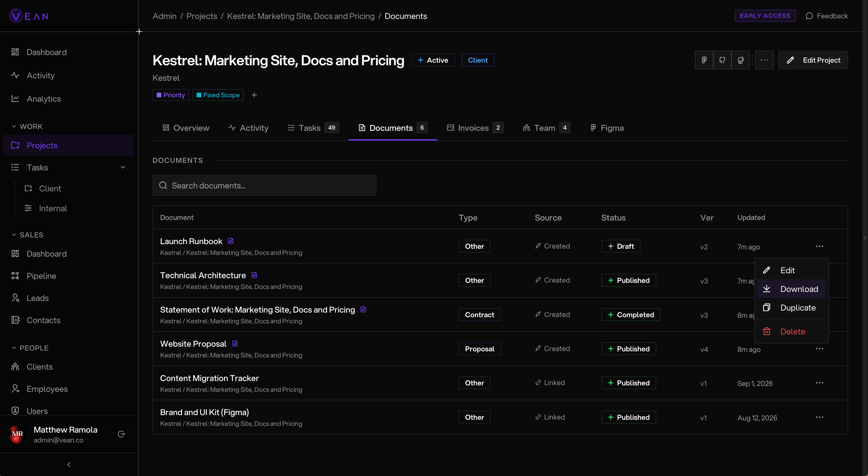
Task: Switch to the Figma tab
Action: 607,128
